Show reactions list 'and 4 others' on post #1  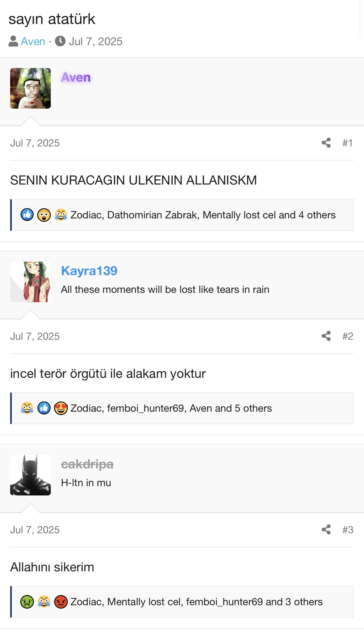point(307,215)
